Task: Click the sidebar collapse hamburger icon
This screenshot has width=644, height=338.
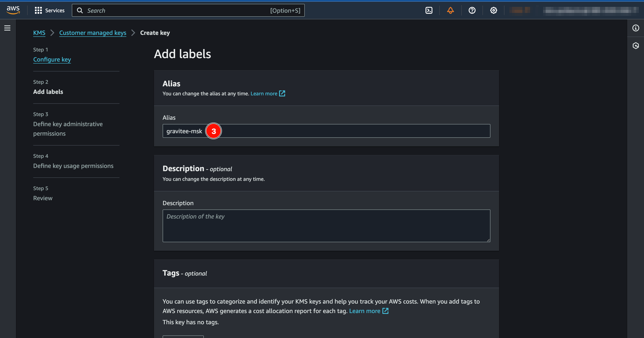Action: pos(7,28)
